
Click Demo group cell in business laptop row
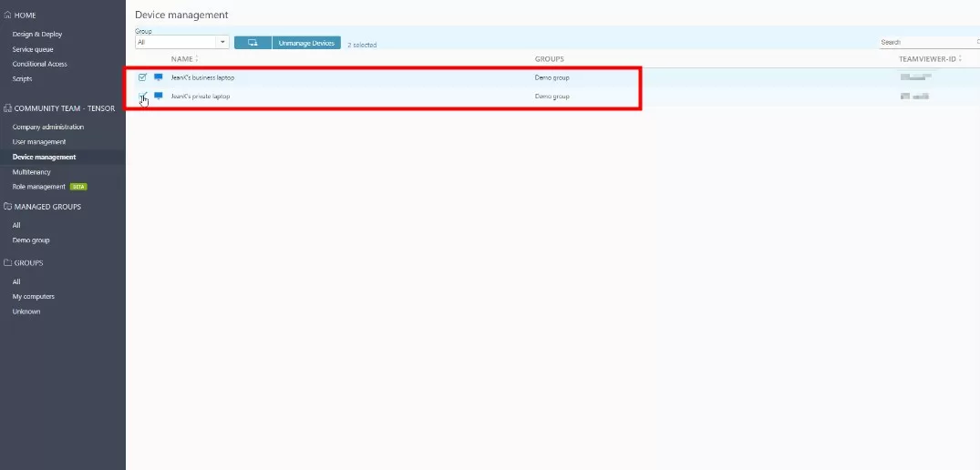(552, 78)
